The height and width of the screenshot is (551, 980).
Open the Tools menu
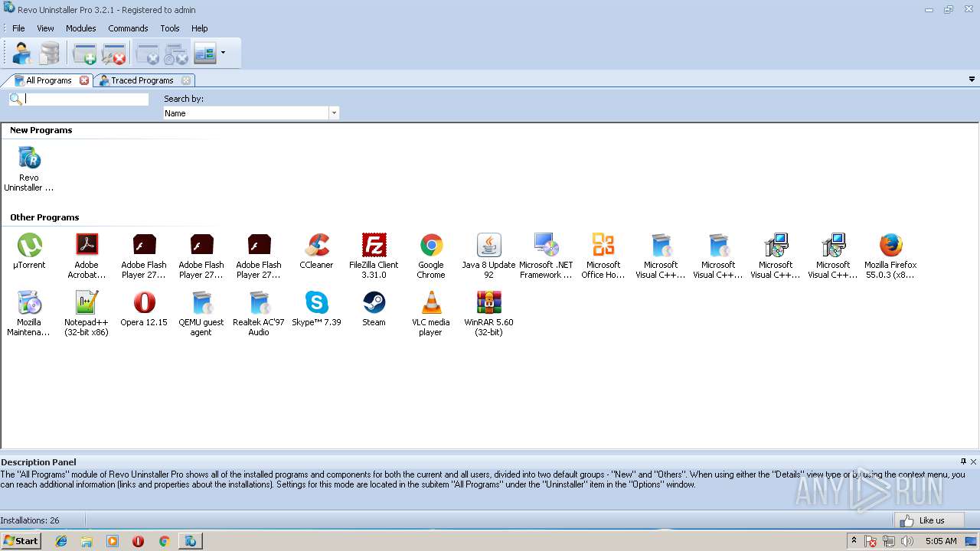coord(170,28)
